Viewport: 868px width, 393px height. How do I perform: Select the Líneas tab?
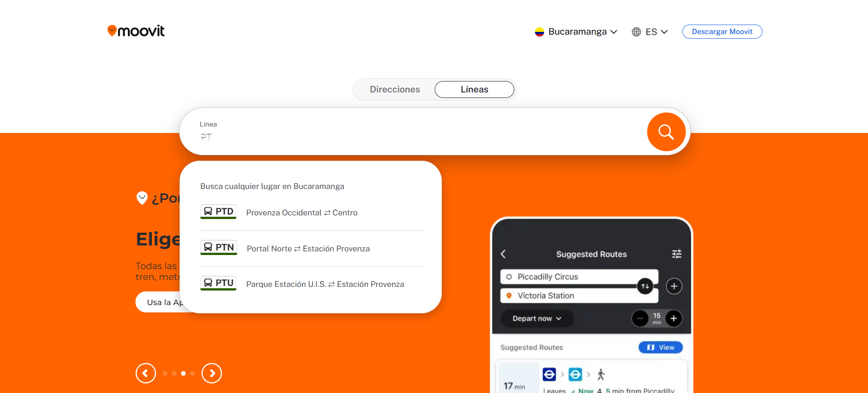pyautogui.click(x=474, y=90)
